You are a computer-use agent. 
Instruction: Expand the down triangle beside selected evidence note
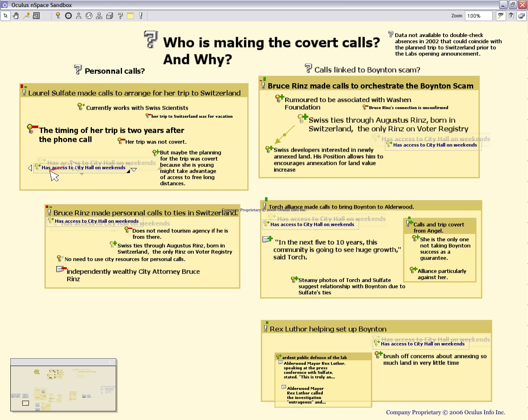[x=134, y=170]
